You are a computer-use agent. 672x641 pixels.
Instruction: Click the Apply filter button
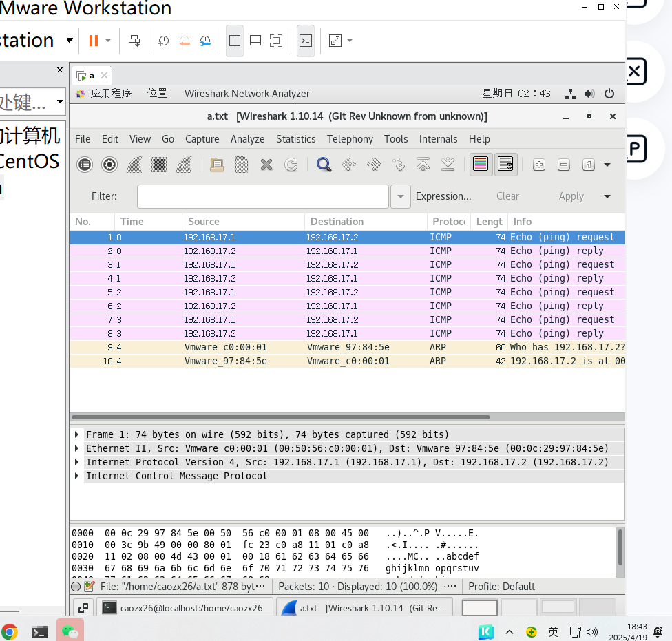pos(571,196)
